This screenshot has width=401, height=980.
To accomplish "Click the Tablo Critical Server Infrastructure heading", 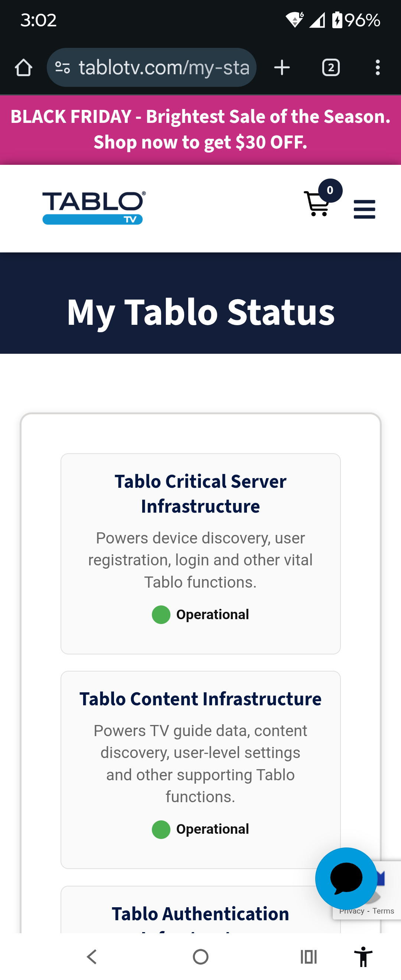I will pyautogui.click(x=200, y=493).
